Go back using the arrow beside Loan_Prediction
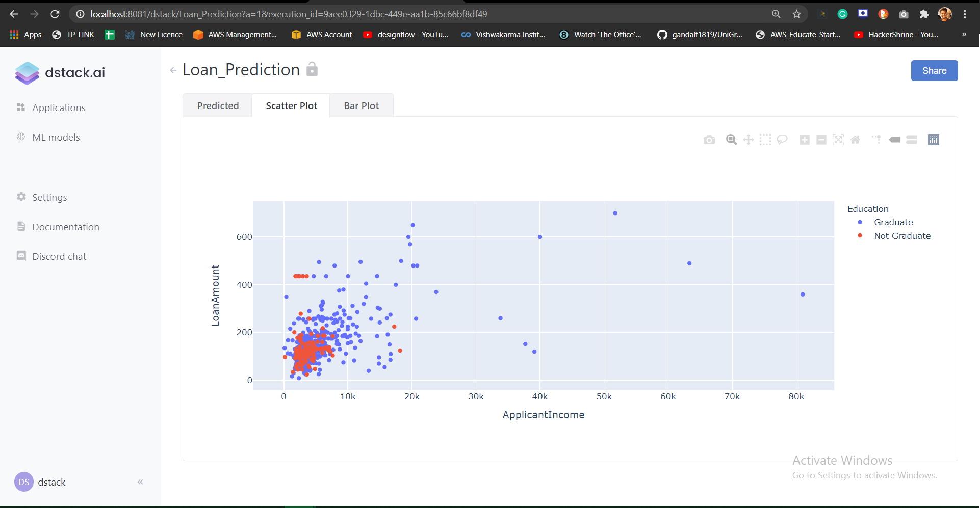Image resolution: width=980 pixels, height=508 pixels. pyautogui.click(x=173, y=70)
